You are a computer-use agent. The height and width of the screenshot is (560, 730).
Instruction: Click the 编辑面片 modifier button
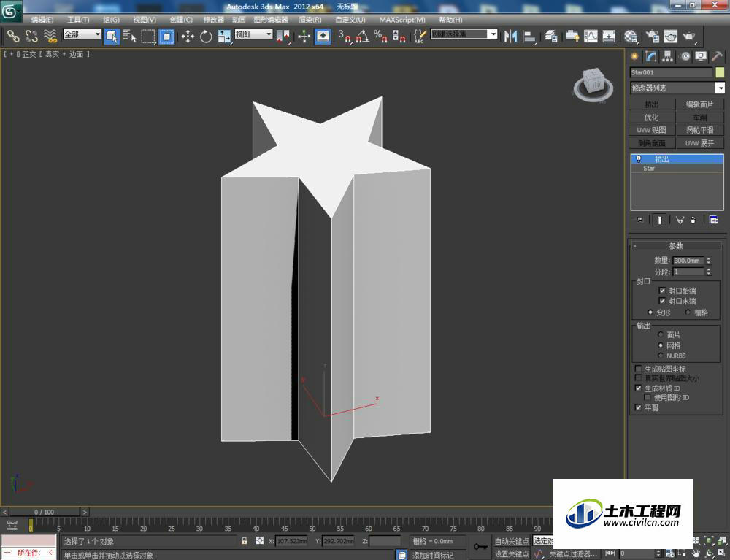point(700,104)
